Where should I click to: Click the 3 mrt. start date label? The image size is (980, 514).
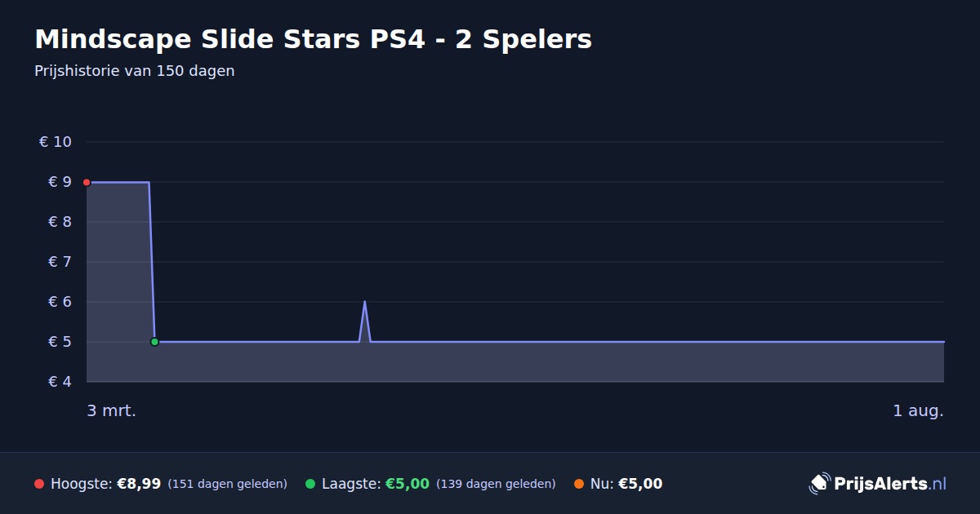pyautogui.click(x=112, y=410)
